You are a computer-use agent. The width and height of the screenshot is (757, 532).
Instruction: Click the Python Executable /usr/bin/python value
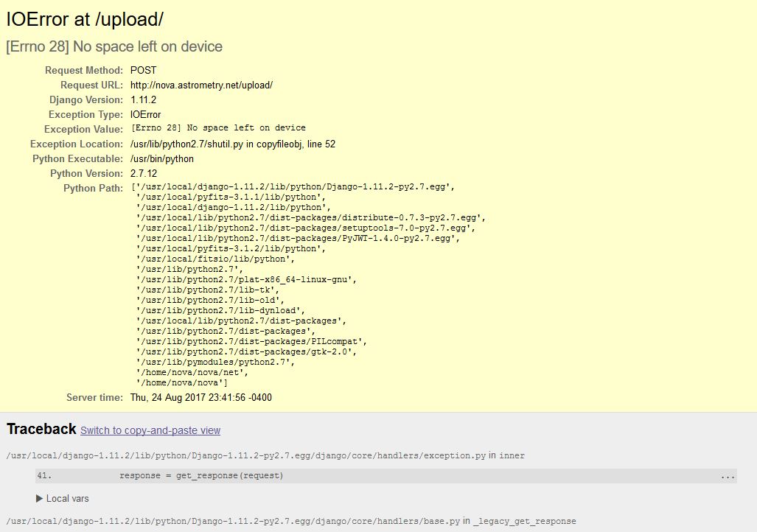[x=161, y=158]
